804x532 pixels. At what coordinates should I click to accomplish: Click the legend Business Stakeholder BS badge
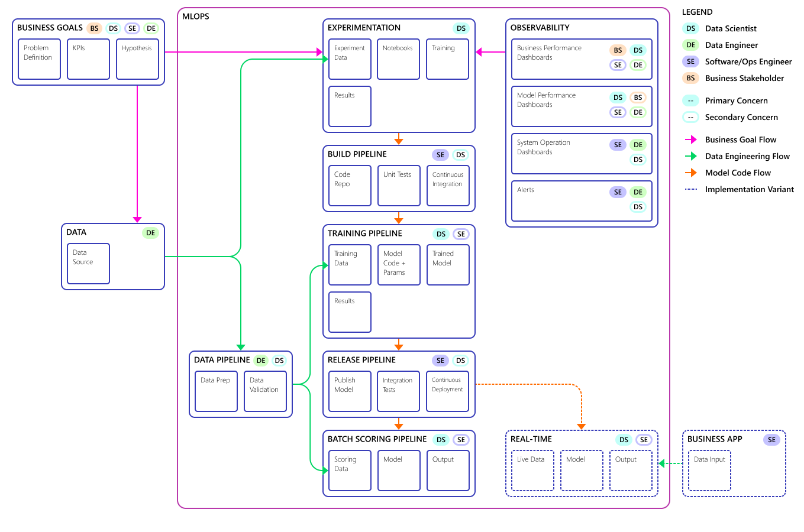tap(690, 78)
